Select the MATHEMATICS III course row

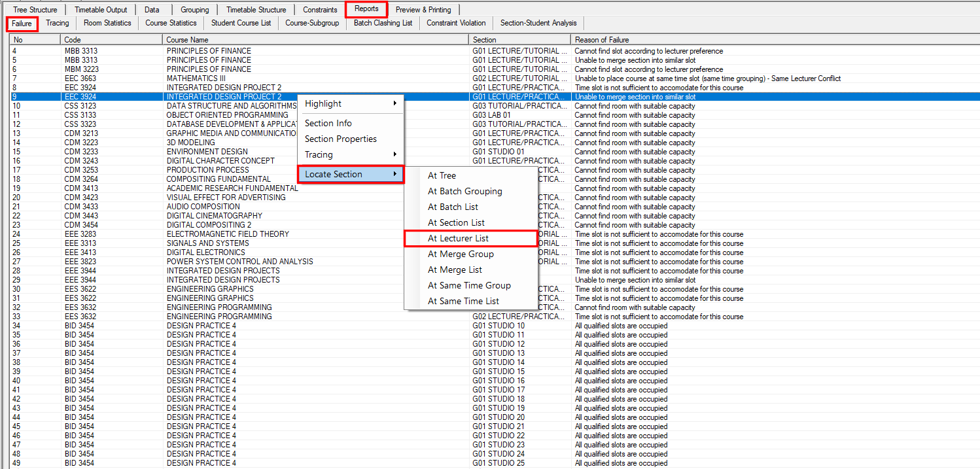(495, 78)
